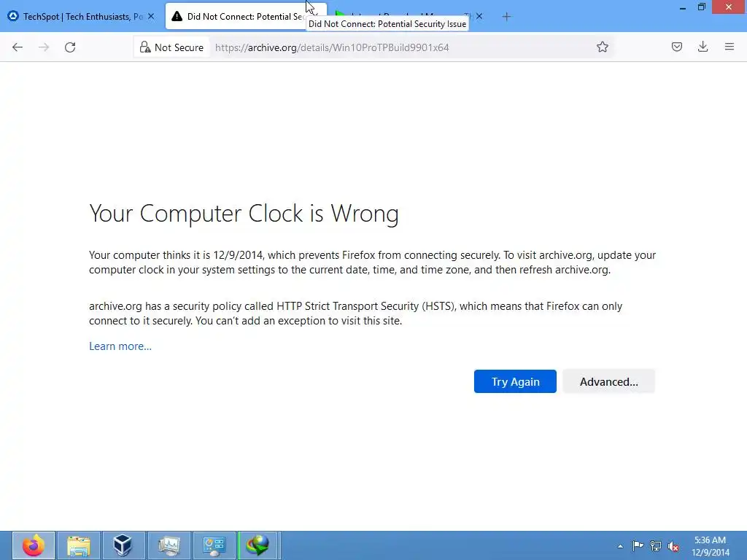Launch VirtualBox from the taskbar
The image size is (747, 560).
click(x=123, y=545)
